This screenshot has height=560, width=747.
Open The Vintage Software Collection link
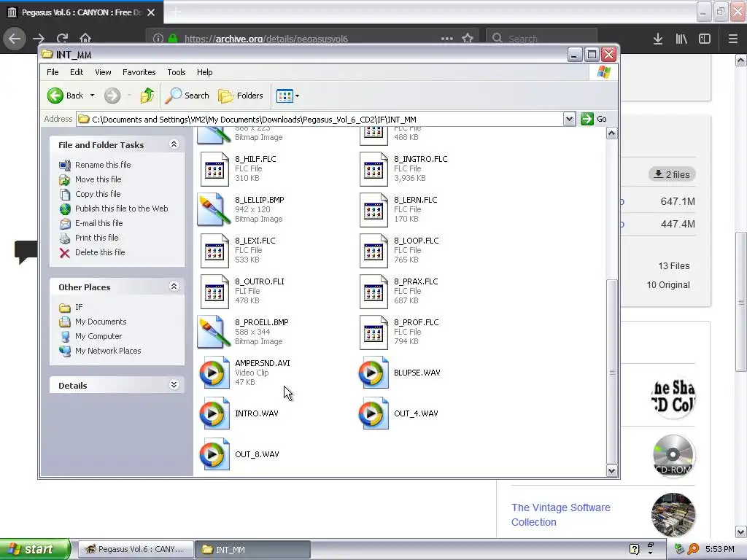(x=561, y=515)
